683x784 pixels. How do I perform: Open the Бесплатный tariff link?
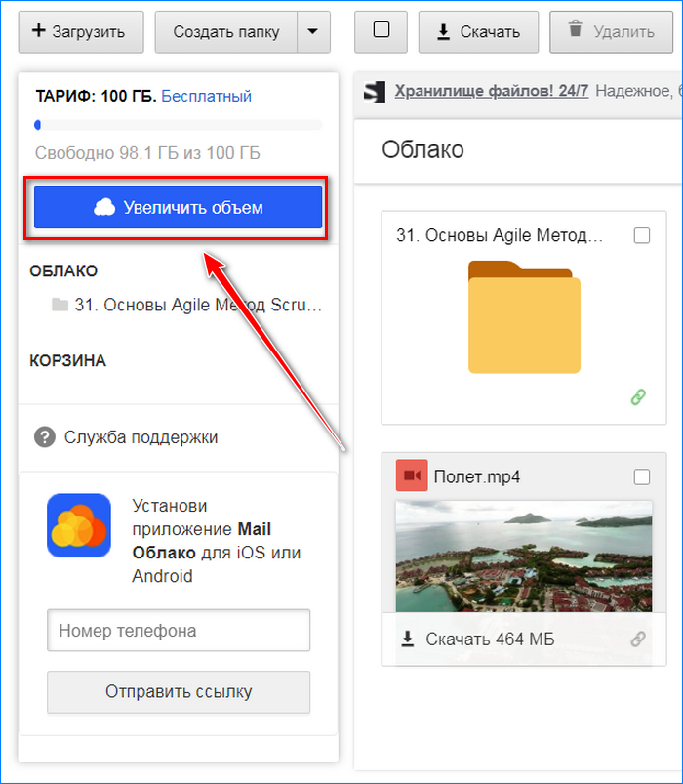[x=206, y=96]
